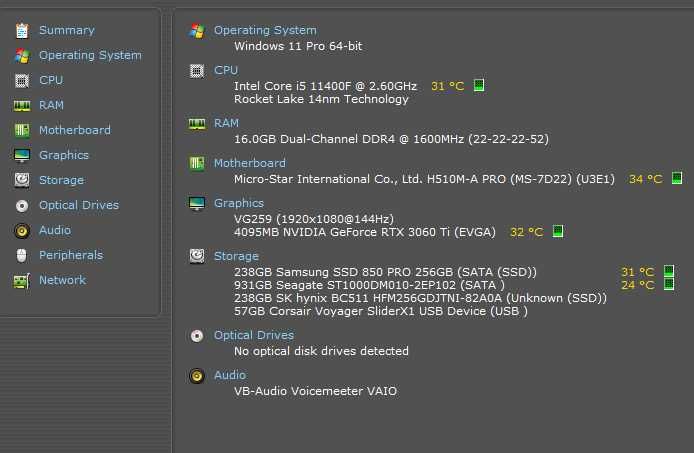Click the RAM module icon in the sidebar

click(21, 105)
